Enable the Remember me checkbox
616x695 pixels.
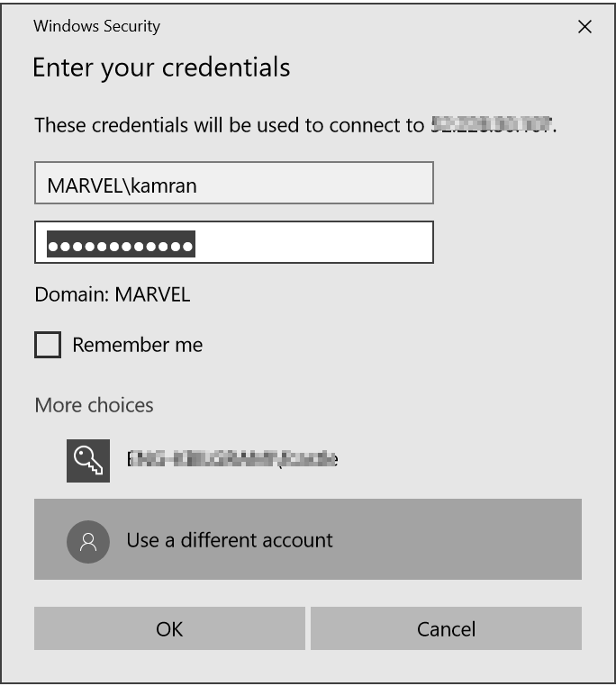[48, 345]
